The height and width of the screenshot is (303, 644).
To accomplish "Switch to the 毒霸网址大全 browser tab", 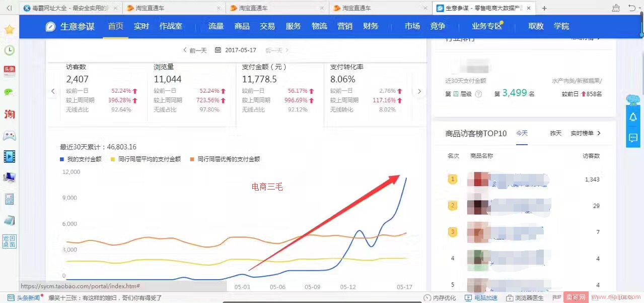I will 70,8.
